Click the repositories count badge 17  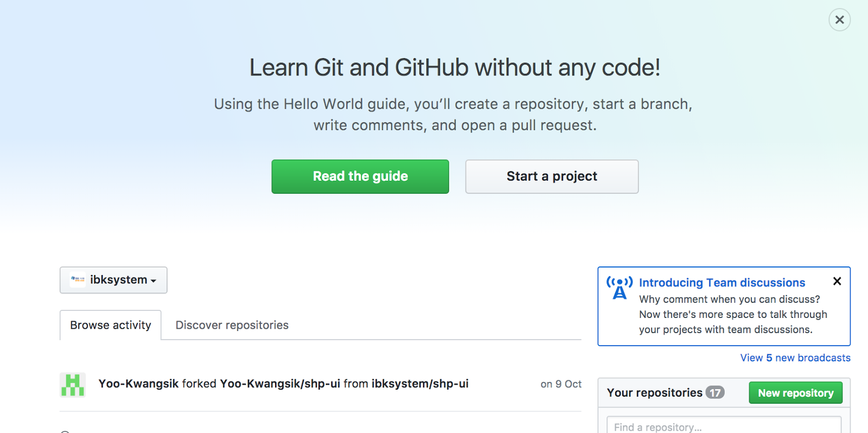[x=715, y=393]
